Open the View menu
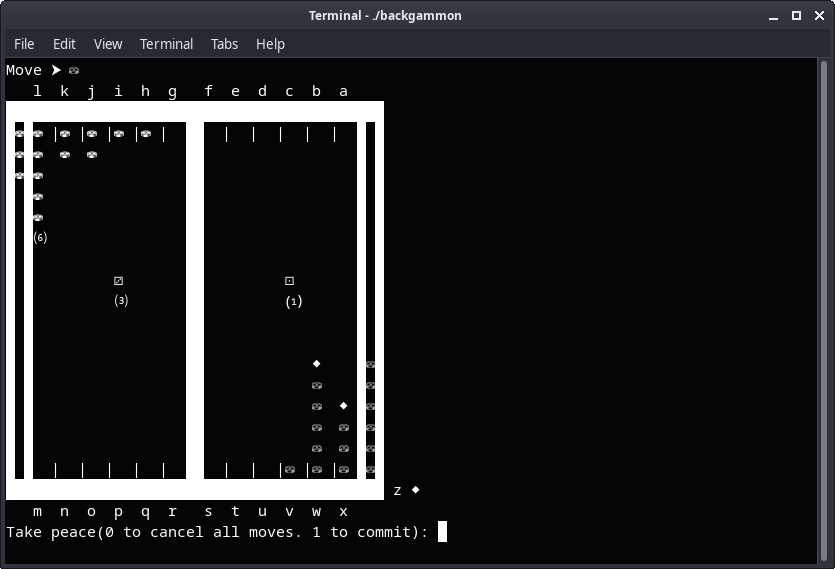Viewport: 835px width, 569px height. click(108, 44)
